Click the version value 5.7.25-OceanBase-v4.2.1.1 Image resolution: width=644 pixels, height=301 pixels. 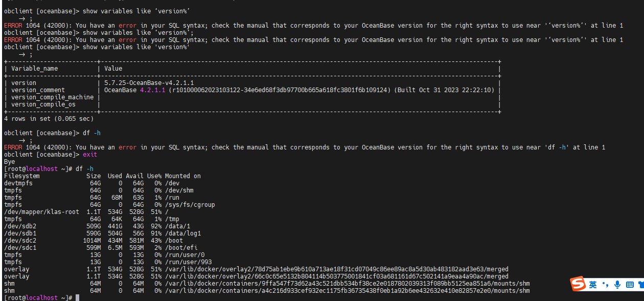click(149, 82)
